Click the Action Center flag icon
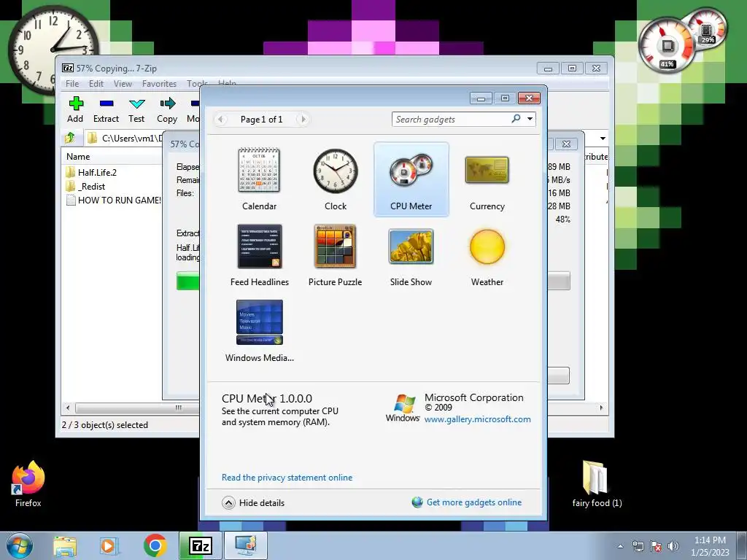 click(656, 546)
